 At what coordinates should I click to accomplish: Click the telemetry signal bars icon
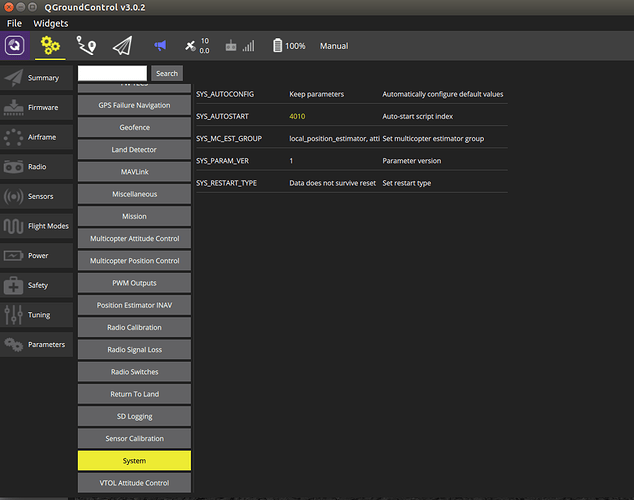click(x=249, y=46)
